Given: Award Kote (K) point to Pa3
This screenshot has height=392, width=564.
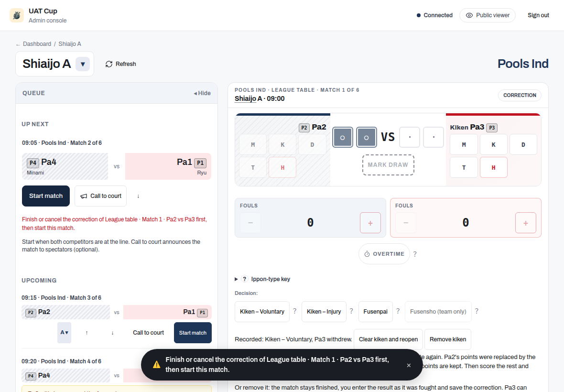Looking at the screenshot, I should [x=493, y=144].
